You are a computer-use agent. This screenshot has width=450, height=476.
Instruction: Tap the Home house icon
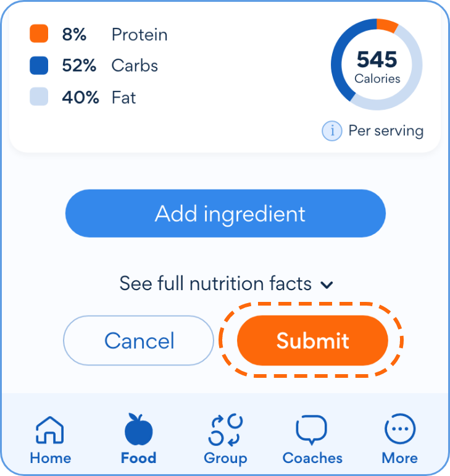pyautogui.click(x=50, y=430)
